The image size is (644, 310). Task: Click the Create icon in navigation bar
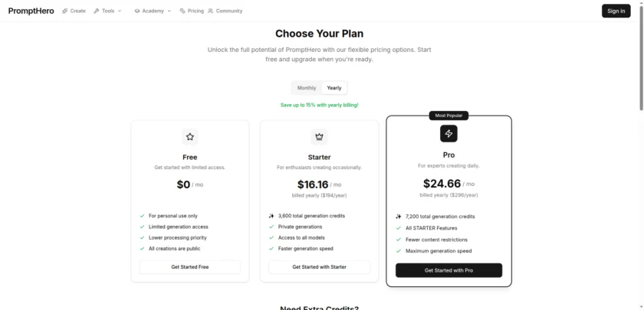point(65,11)
